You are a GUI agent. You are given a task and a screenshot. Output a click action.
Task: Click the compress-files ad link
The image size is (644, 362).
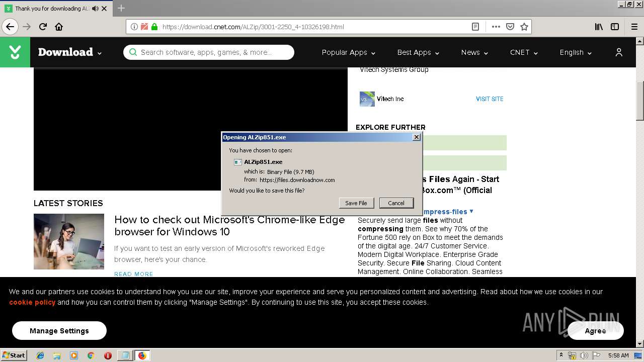(445, 212)
